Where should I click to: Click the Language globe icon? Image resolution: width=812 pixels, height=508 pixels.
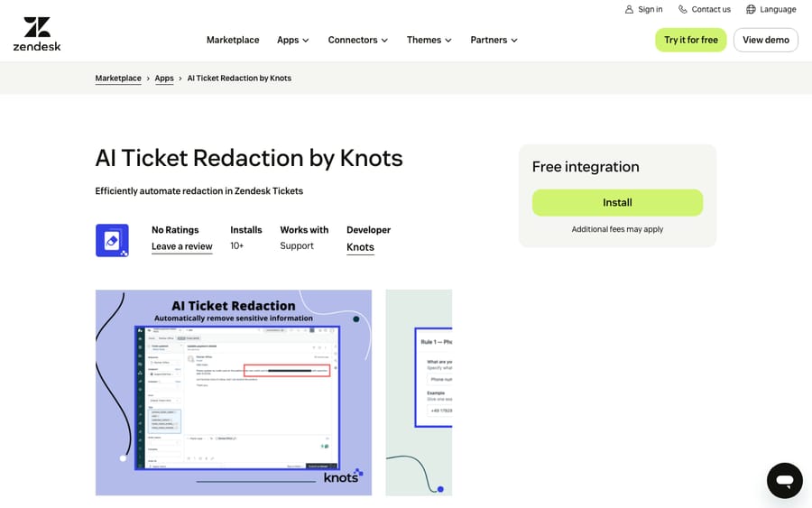point(751,9)
